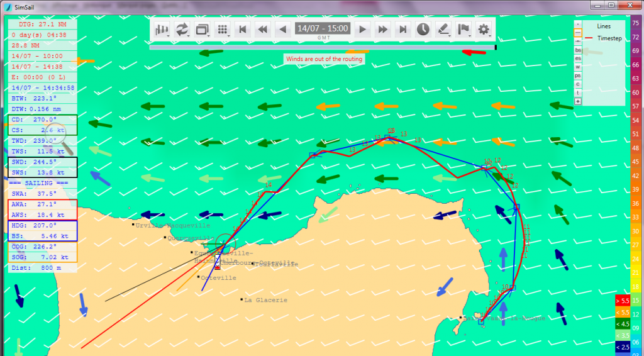Screen dimensions: 644x356
Task: Fast rewind the time animation
Action: pos(262,29)
